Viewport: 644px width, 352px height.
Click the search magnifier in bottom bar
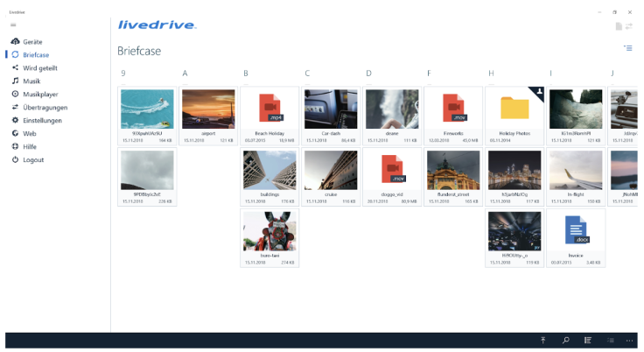point(565,340)
